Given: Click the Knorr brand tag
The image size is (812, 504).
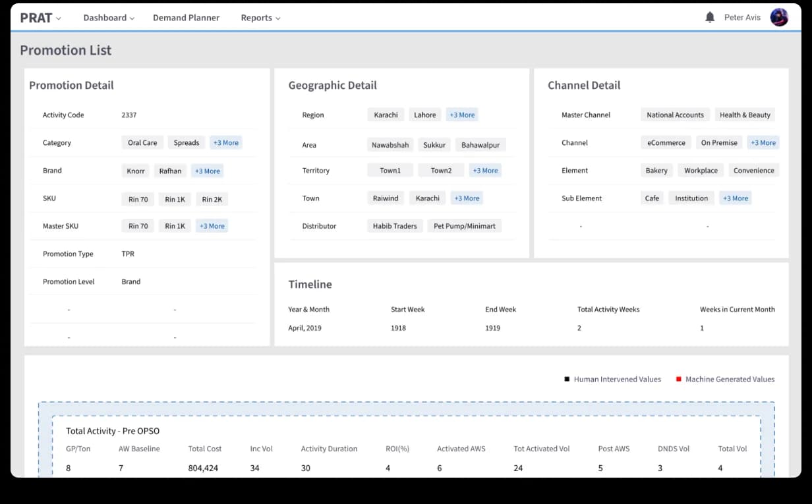Looking at the screenshot, I should pos(136,171).
